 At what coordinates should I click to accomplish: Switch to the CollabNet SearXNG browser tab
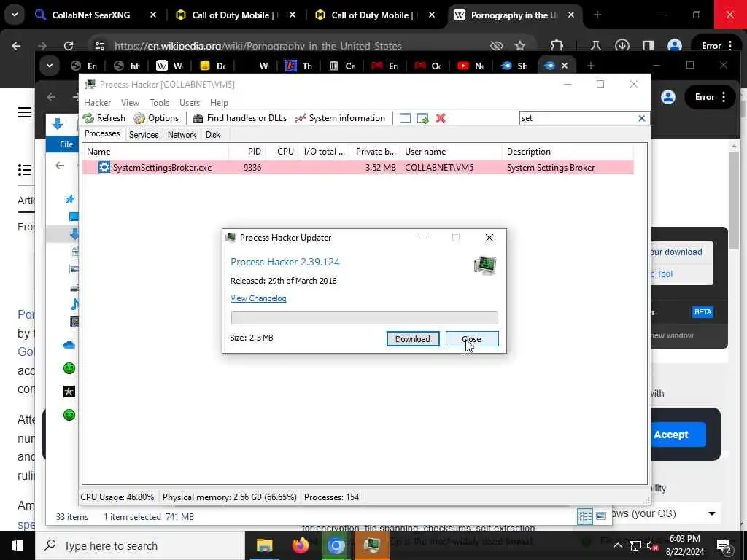pyautogui.click(x=96, y=15)
